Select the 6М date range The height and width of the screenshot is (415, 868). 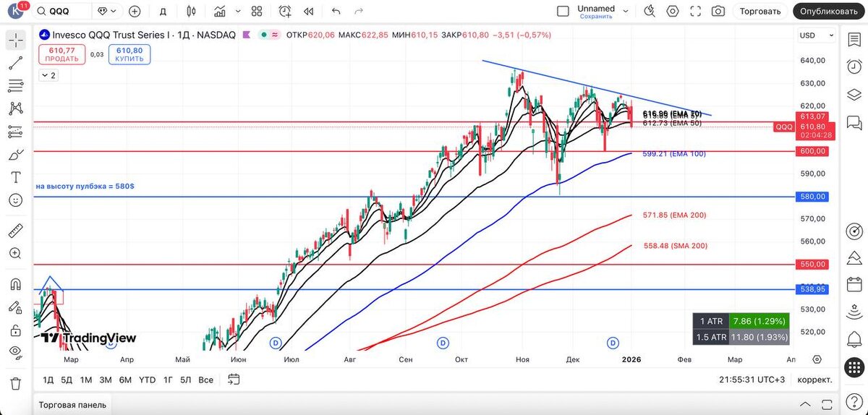[125, 380]
